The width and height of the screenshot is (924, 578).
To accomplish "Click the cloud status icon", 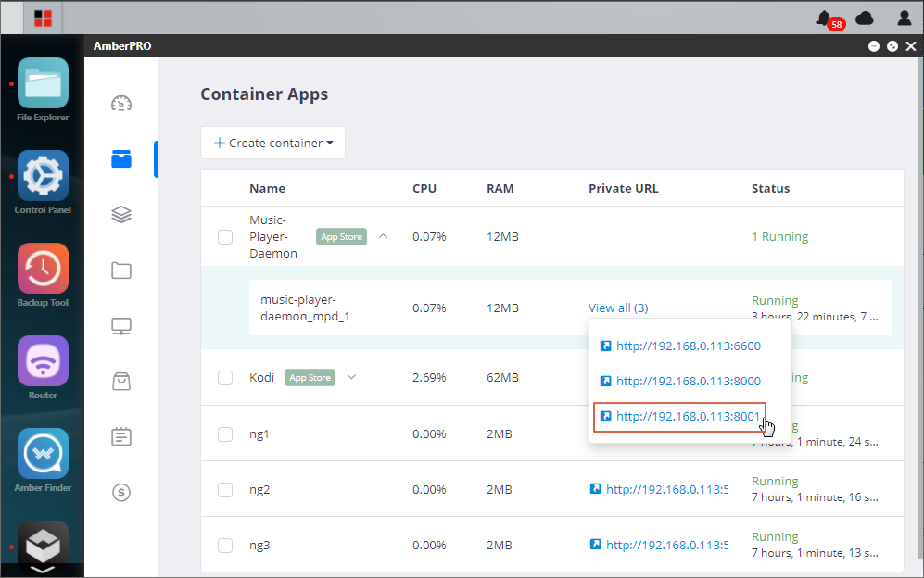I will (x=865, y=19).
